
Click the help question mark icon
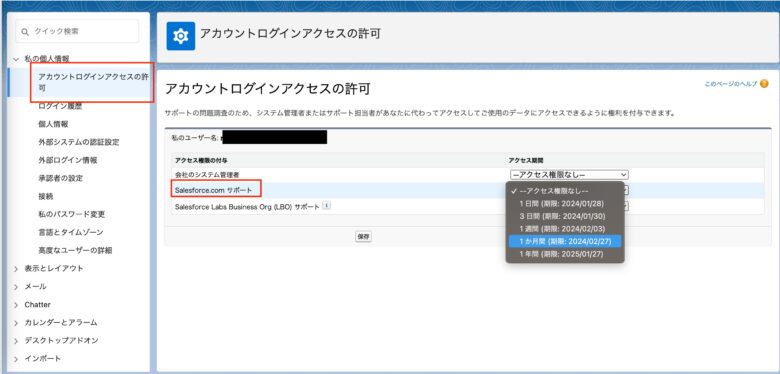pos(764,84)
